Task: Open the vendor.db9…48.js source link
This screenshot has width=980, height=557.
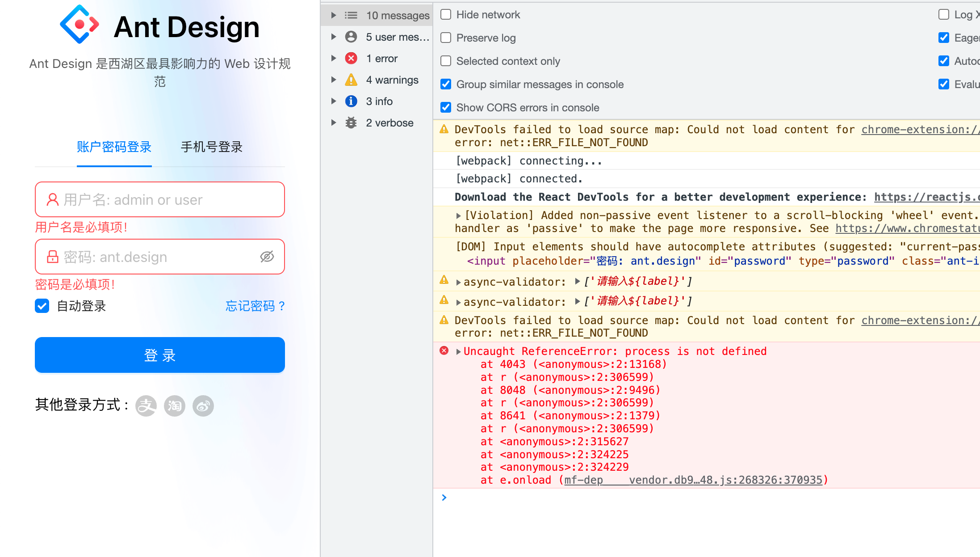Action: click(x=693, y=480)
